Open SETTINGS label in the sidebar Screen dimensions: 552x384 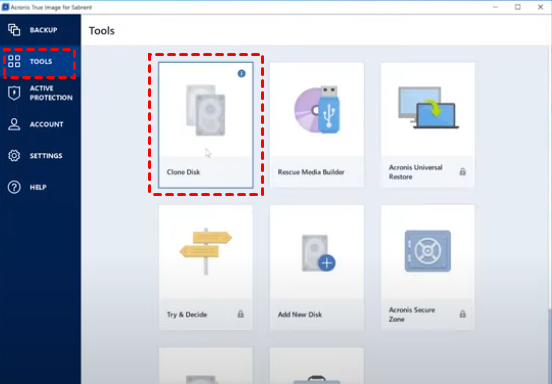(x=46, y=156)
